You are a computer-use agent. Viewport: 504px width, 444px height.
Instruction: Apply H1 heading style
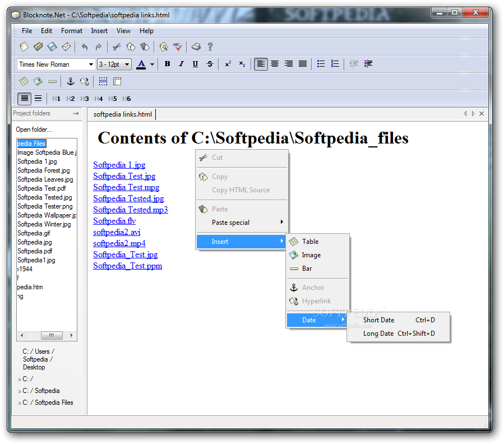56,99
